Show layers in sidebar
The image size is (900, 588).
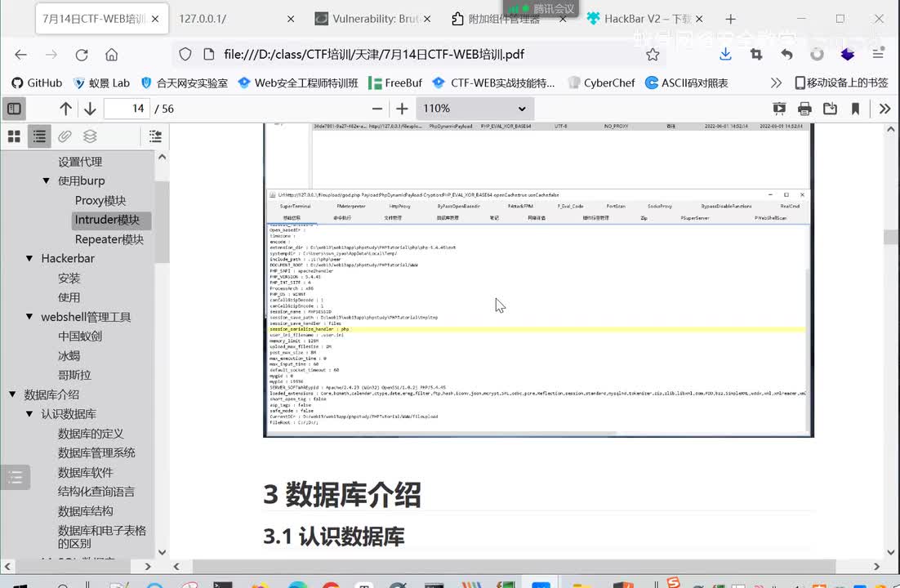coord(90,136)
